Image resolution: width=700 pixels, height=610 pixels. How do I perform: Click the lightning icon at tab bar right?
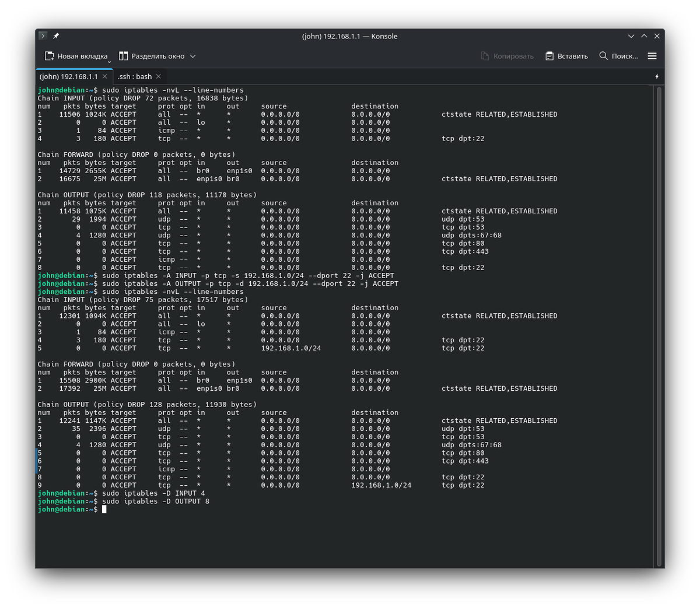pos(657,76)
